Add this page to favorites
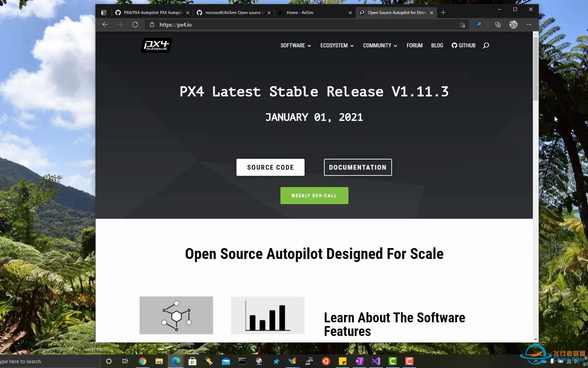 (462, 25)
